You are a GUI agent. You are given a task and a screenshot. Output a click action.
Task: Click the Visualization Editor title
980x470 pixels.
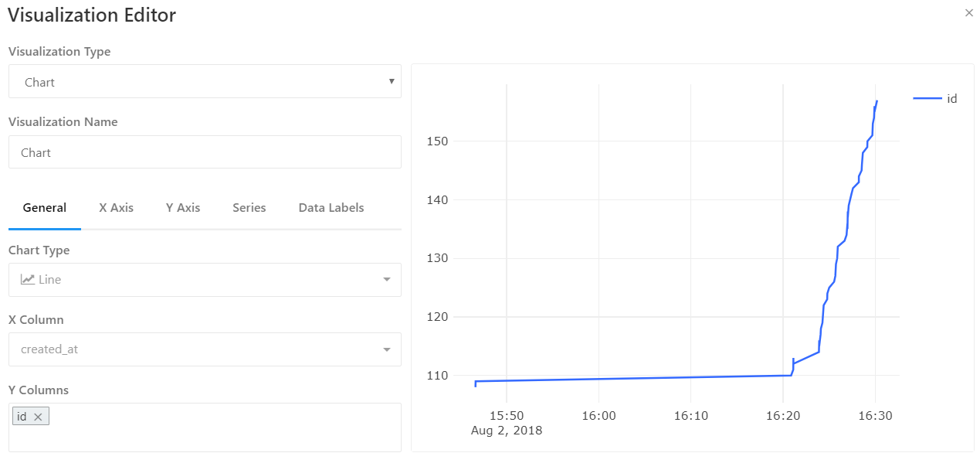[92, 14]
